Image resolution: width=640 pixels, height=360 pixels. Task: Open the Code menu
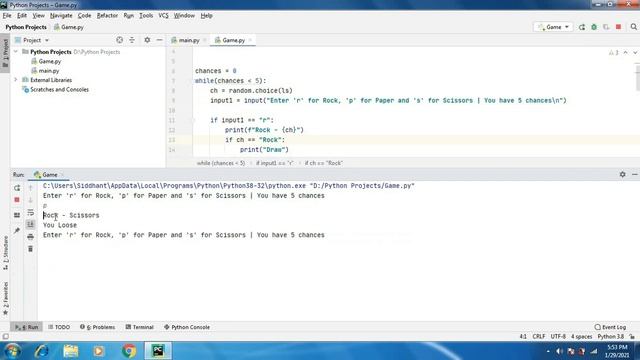84,16
